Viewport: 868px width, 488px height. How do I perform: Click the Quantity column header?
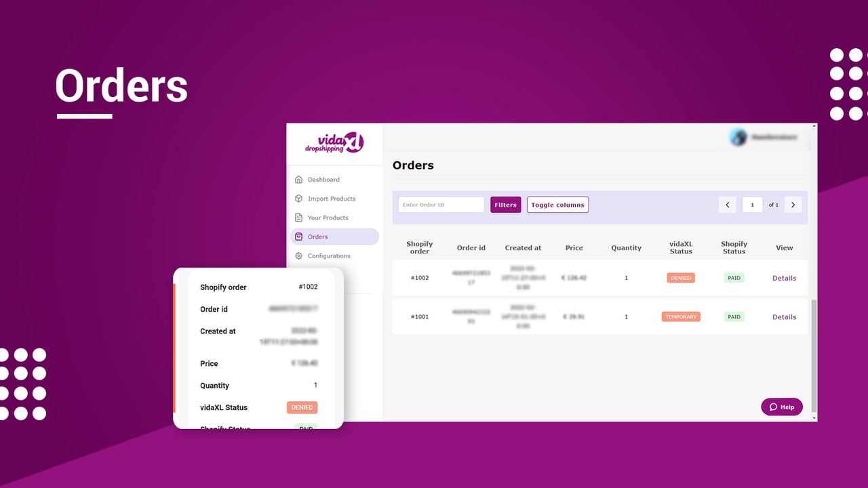[627, 248]
